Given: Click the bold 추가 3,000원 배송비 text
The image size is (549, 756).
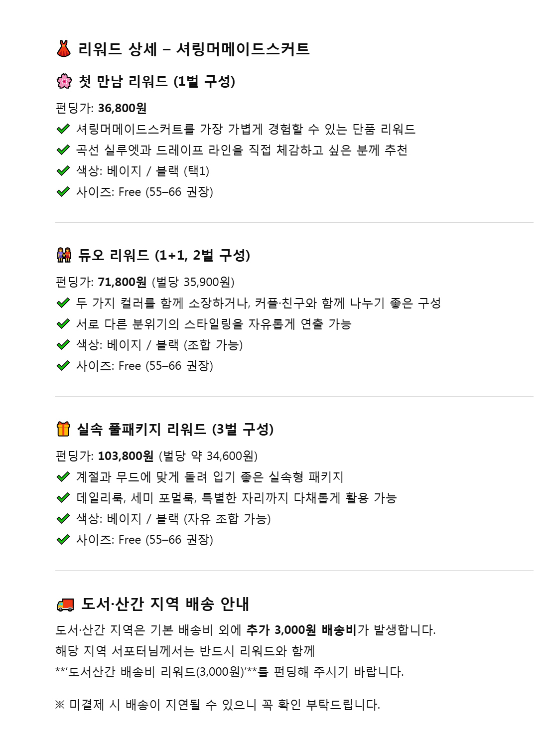Looking at the screenshot, I should [x=301, y=630].
